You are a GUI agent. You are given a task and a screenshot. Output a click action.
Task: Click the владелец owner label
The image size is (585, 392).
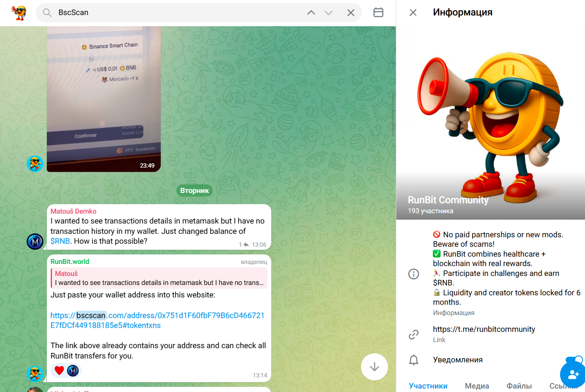point(254,262)
